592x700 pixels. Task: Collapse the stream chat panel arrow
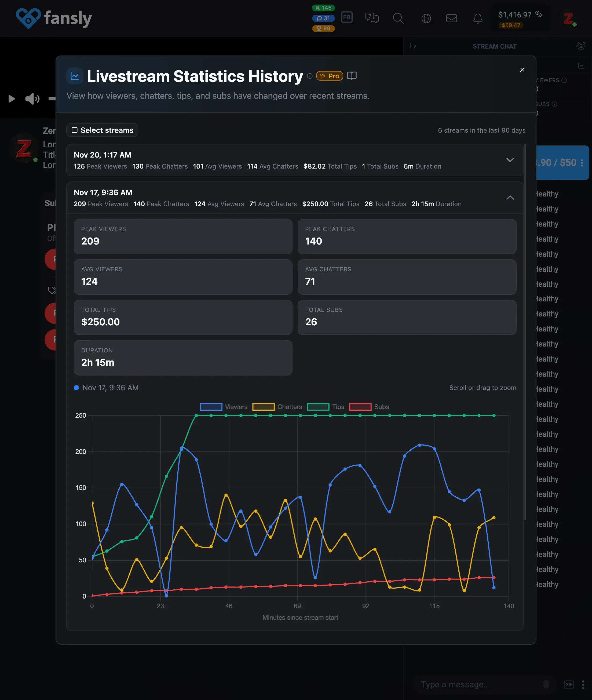click(413, 46)
